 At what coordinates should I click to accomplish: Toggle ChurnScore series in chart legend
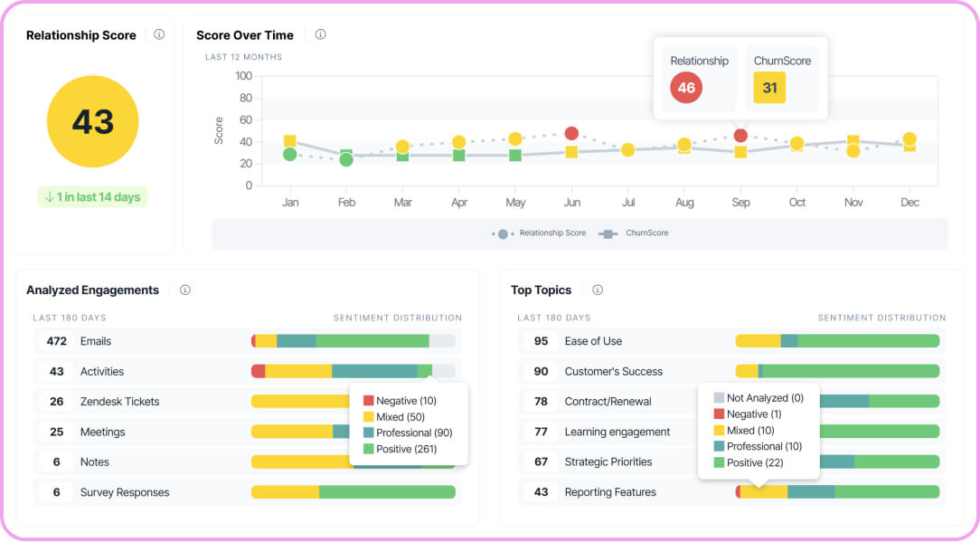[633, 233]
